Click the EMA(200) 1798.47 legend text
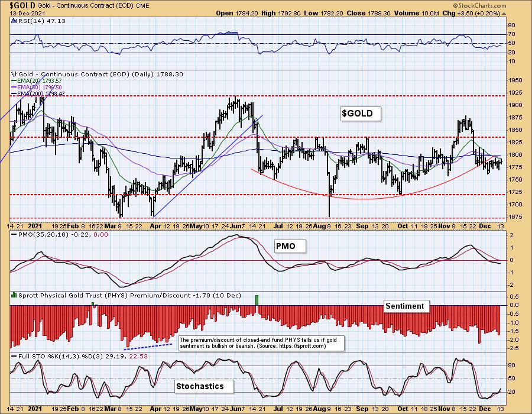Screen dimensions: 532x414 tap(41, 93)
